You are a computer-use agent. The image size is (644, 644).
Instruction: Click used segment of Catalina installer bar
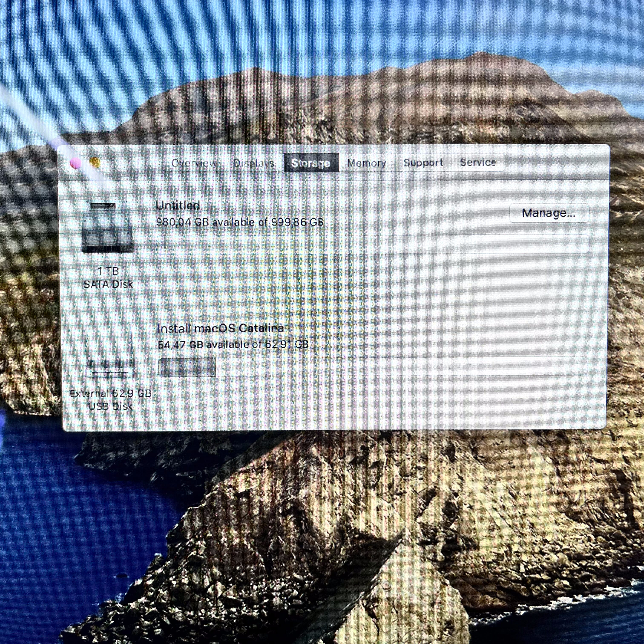[x=187, y=367]
